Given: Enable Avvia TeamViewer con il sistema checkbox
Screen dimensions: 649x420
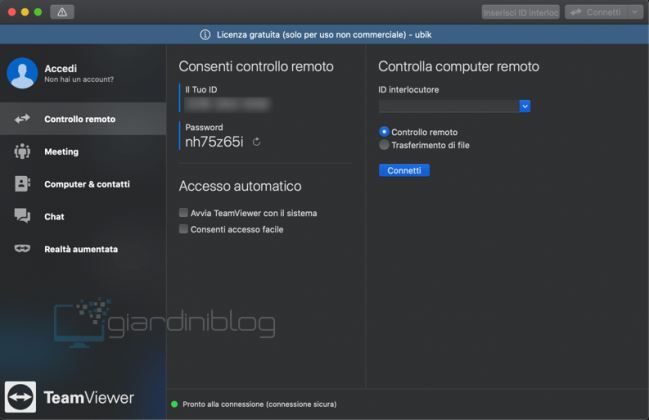Looking at the screenshot, I should (183, 213).
